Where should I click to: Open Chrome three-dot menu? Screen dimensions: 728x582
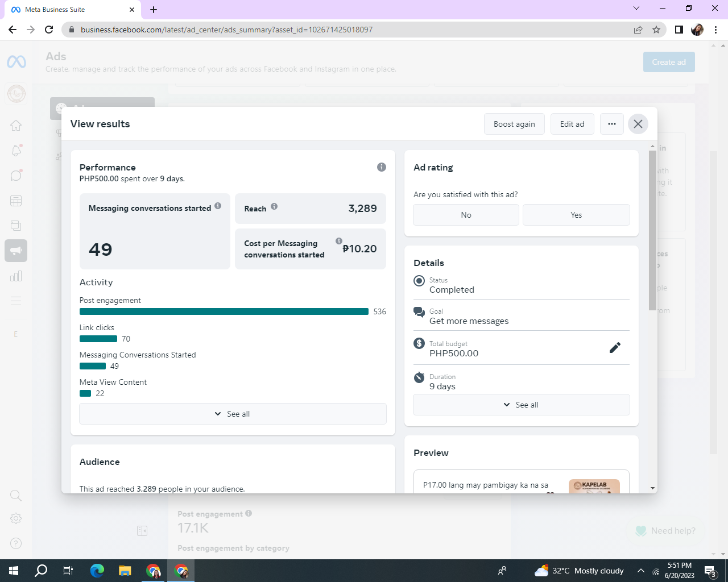pyautogui.click(x=715, y=30)
